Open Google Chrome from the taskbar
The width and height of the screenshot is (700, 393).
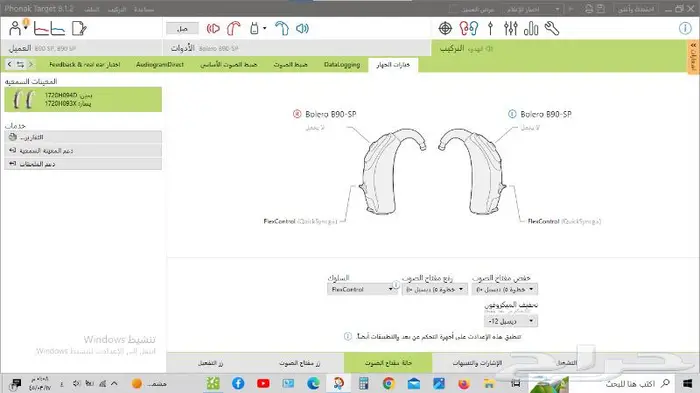tap(388, 383)
